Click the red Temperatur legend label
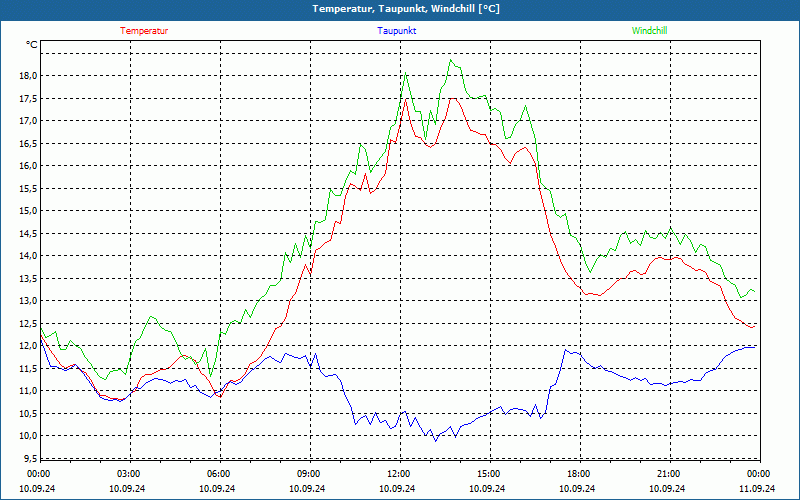This screenshot has width=800, height=500. (144, 31)
